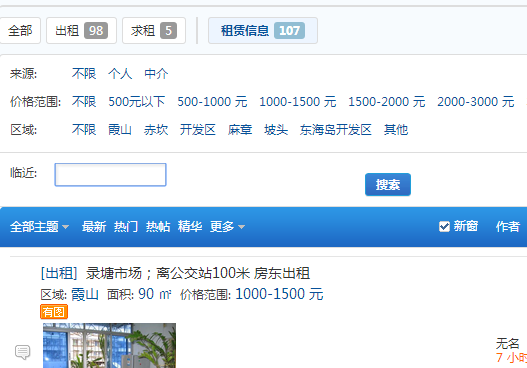
Task: Focus the 临近 text input field
Action: [x=111, y=175]
